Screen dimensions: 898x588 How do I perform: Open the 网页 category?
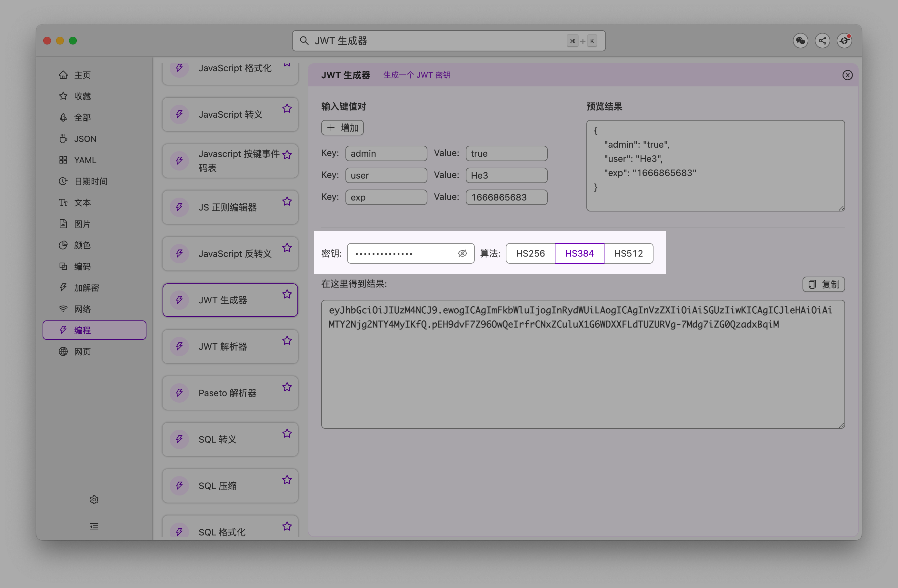pyautogui.click(x=94, y=351)
